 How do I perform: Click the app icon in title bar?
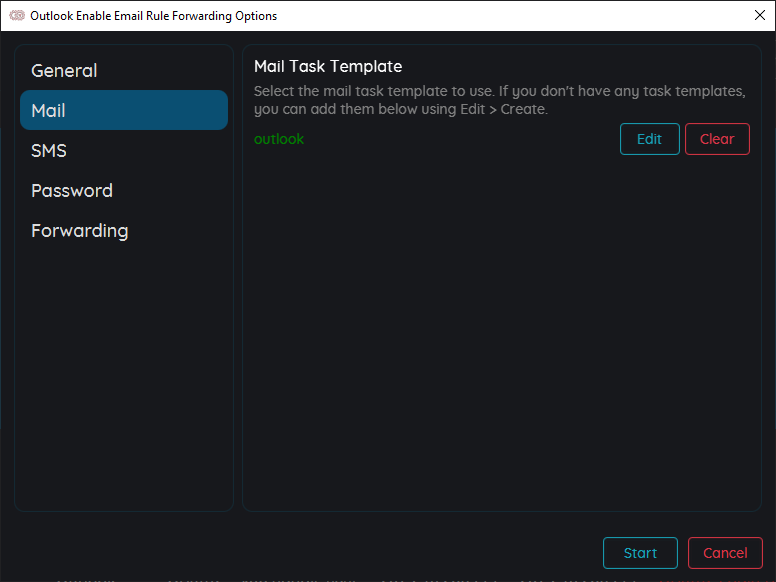[x=17, y=15]
